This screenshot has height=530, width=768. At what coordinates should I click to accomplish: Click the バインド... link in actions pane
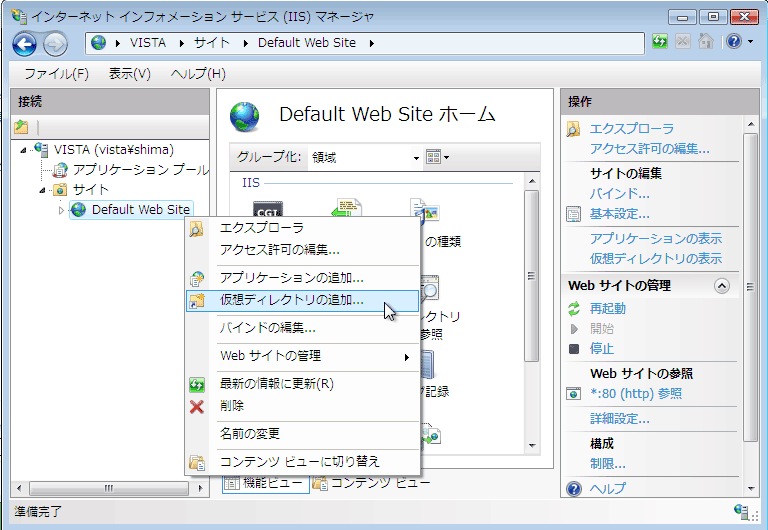click(x=619, y=193)
